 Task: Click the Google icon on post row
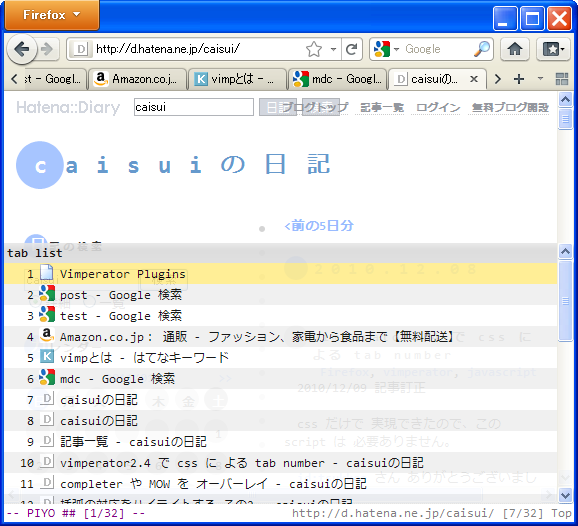pos(47,294)
